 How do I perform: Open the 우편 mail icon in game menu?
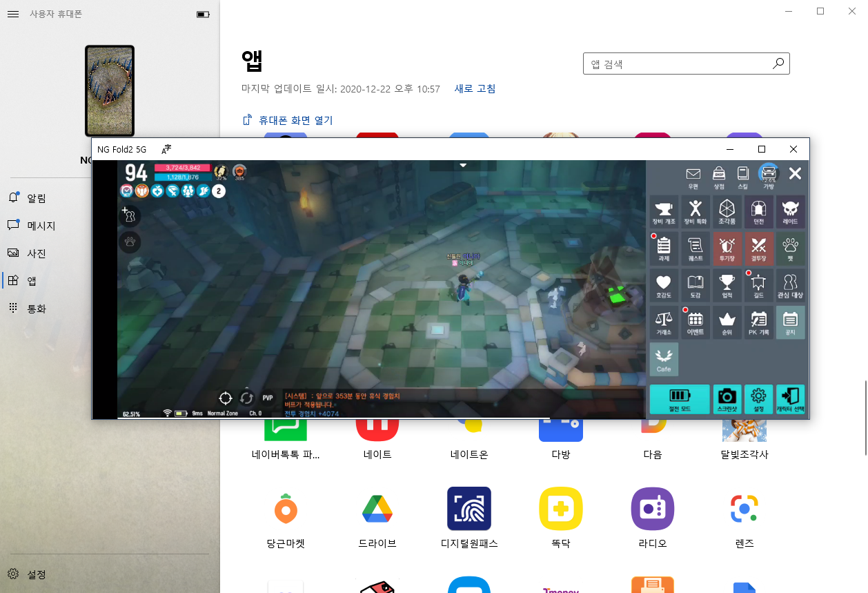pos(693,177)
